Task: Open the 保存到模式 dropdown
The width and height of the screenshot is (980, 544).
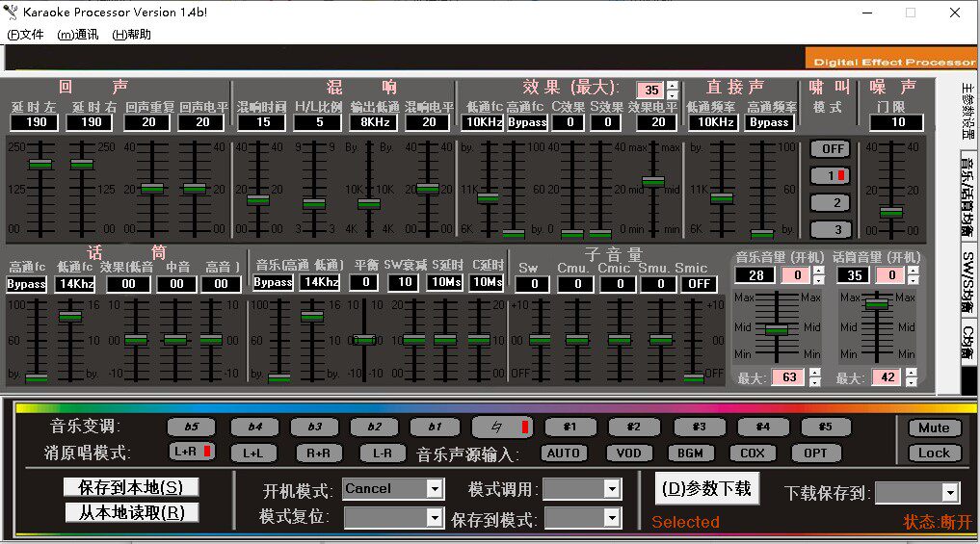Action: [582, 517]
